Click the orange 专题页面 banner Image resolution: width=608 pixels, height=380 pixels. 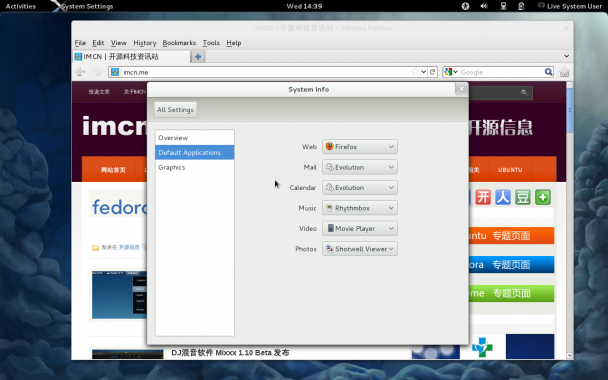point(511,235)
